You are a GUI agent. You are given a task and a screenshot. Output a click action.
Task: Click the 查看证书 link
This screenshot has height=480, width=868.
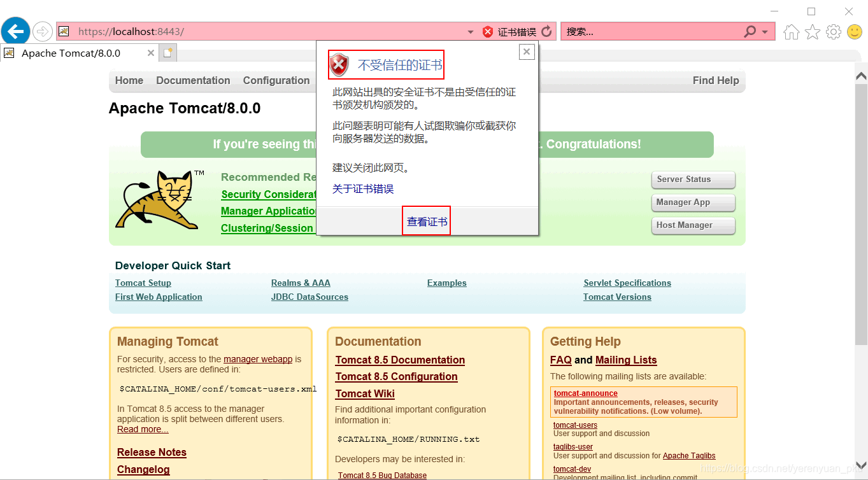(x=427, y=222)
